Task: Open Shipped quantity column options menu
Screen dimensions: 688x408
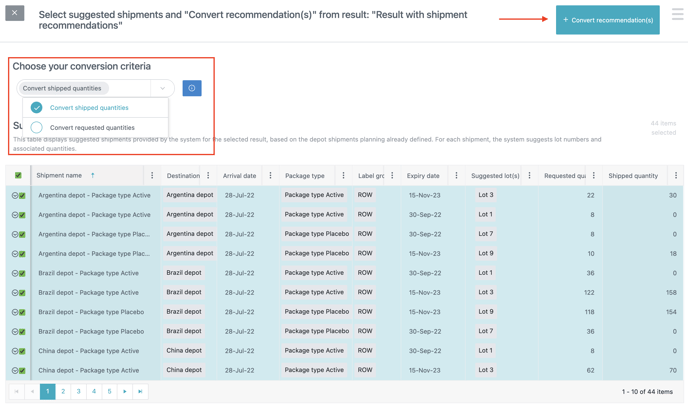Action: point(676,176)
